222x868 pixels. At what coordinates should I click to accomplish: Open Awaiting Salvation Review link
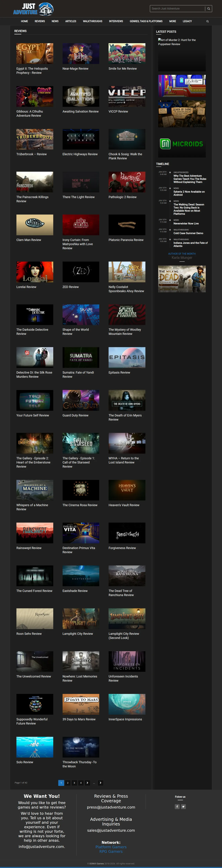81,112
